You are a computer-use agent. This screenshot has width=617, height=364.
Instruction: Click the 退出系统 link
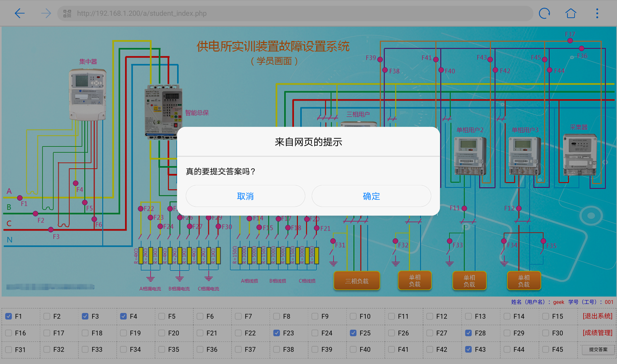point(597,316)
